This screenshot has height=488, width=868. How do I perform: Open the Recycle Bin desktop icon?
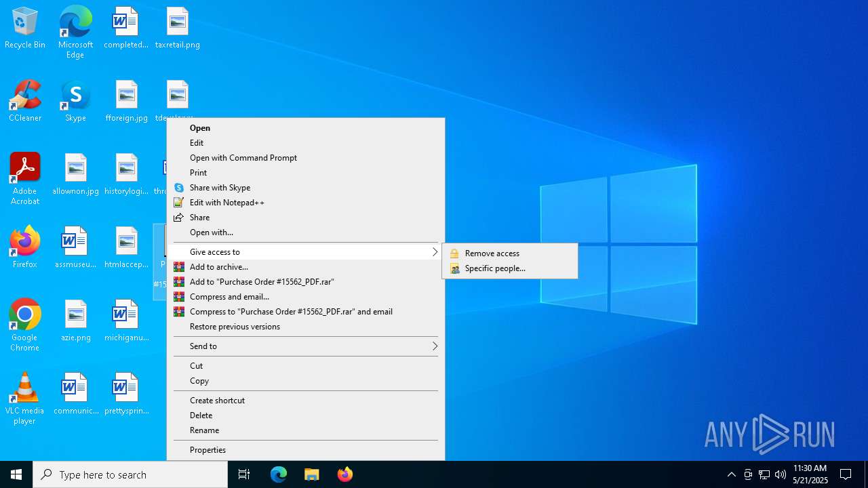point(25,28)
